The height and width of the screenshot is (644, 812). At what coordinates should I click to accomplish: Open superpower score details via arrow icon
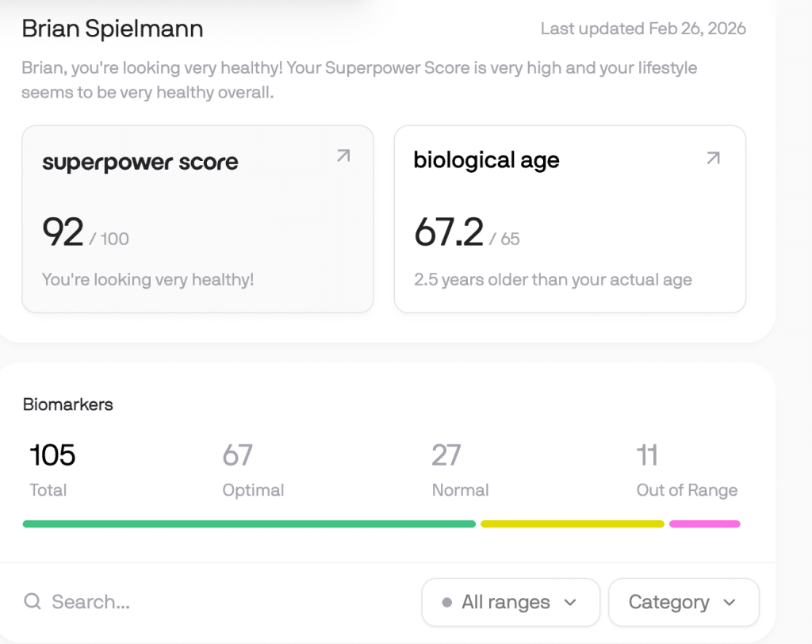343,156
